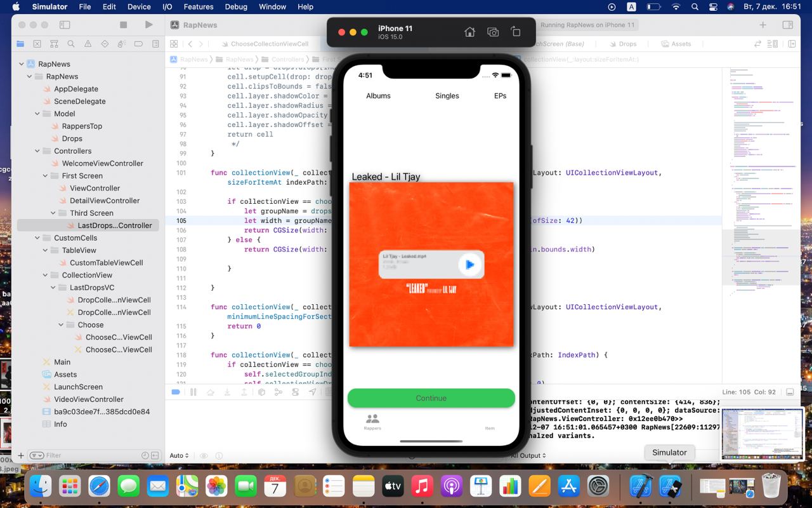This screenshot has height=508, width=812.
Task: Collapse the CustomCells group
Action: pyautogui.click(x=37, y=238)
